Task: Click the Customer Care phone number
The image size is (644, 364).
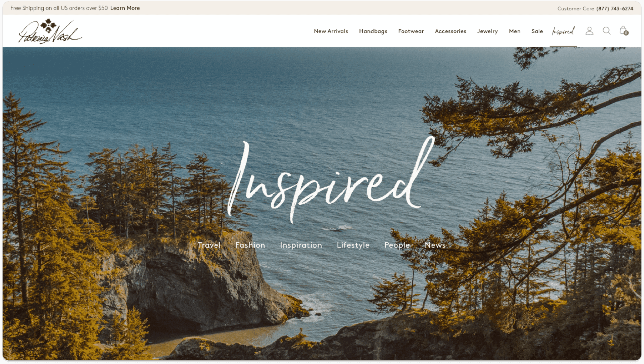Action: (x=615, y=9)
